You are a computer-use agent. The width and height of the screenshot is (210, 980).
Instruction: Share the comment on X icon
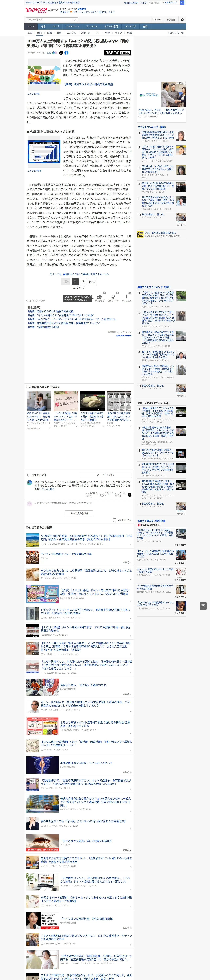point(129,495)
